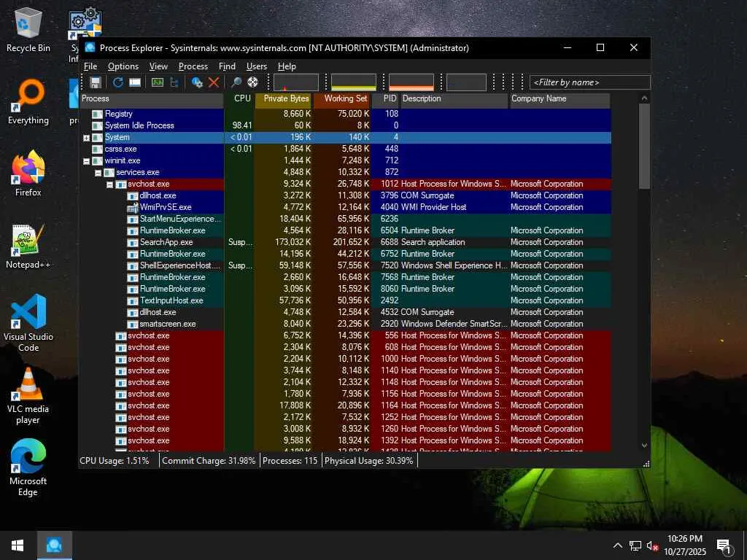Click the Refresh Now toolbar icon
The image size is (747, 560).
pos(117,82)
